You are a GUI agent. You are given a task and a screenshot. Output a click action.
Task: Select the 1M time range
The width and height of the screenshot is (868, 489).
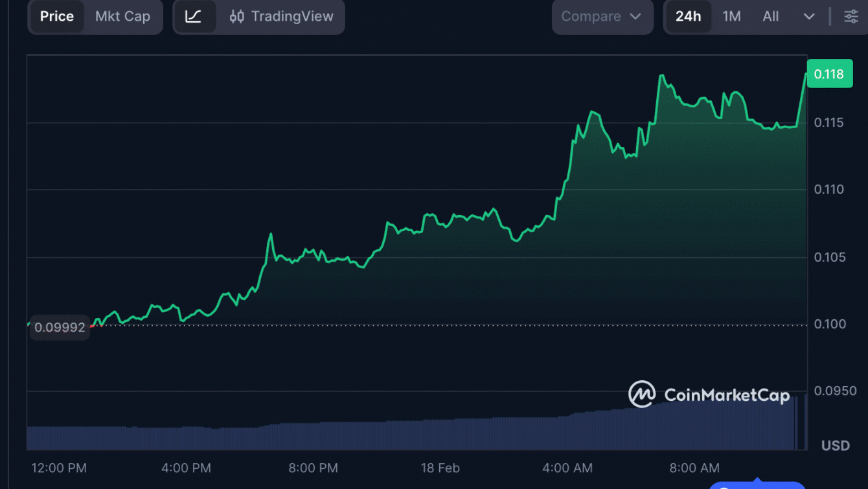click(731, 17)
